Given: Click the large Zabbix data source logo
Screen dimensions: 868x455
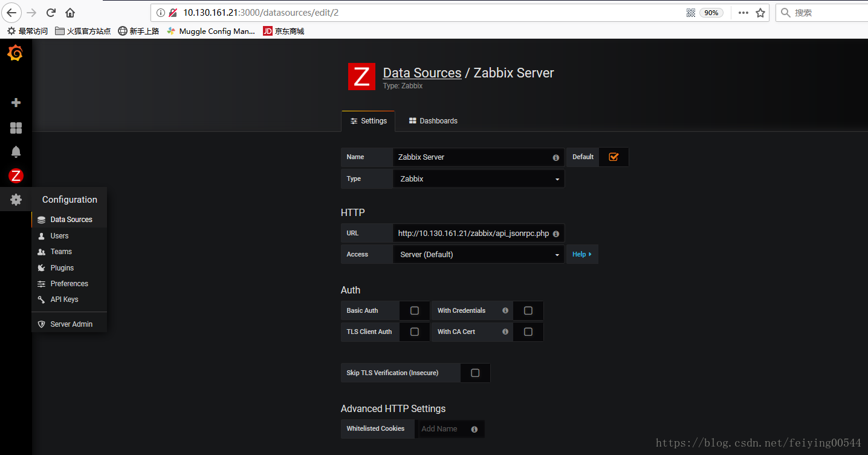Looking at the screenshot, I should click(x=361, y=77).
